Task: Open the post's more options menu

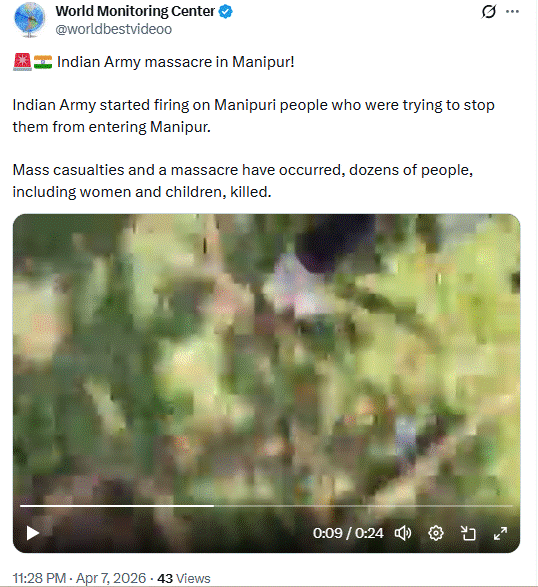Action: pyautogui.click(x=512, y=12)
